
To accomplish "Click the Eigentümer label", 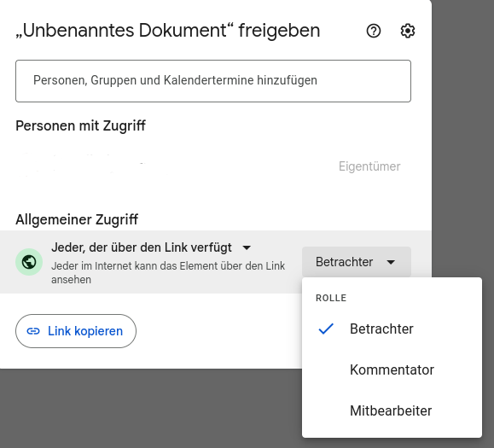I will (x=369, y=166).
